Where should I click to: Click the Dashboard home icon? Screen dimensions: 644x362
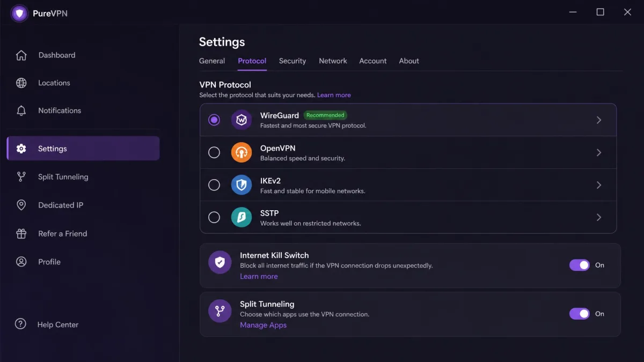[21, 55]
